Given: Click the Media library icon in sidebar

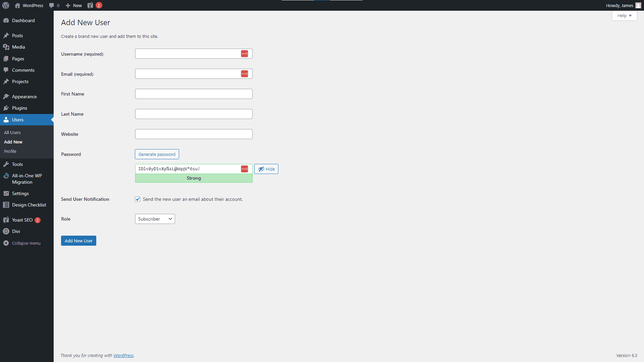Looking at the screenshot, I should click(x=6, y=47).
